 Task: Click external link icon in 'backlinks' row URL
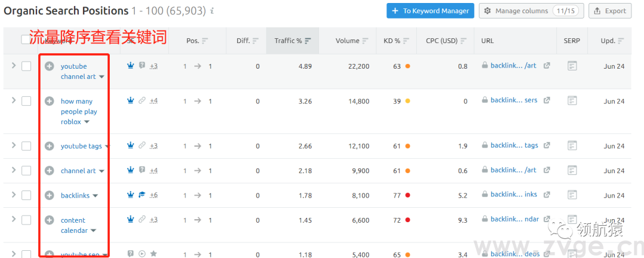(546, 195)
